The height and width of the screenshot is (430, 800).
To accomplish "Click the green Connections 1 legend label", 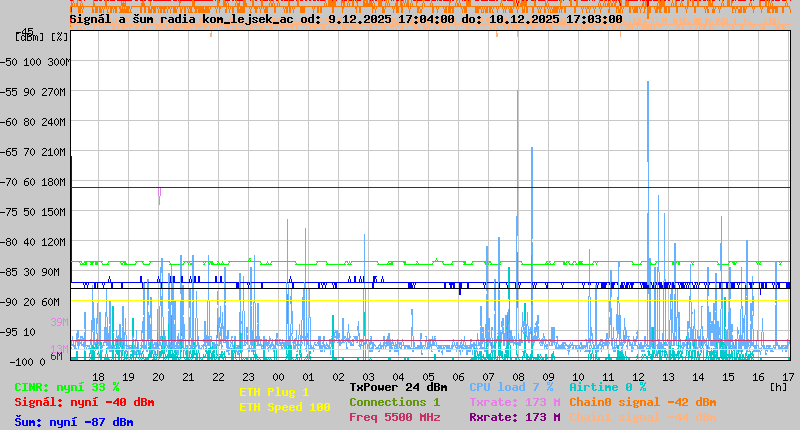I will [x=394, y=402].
